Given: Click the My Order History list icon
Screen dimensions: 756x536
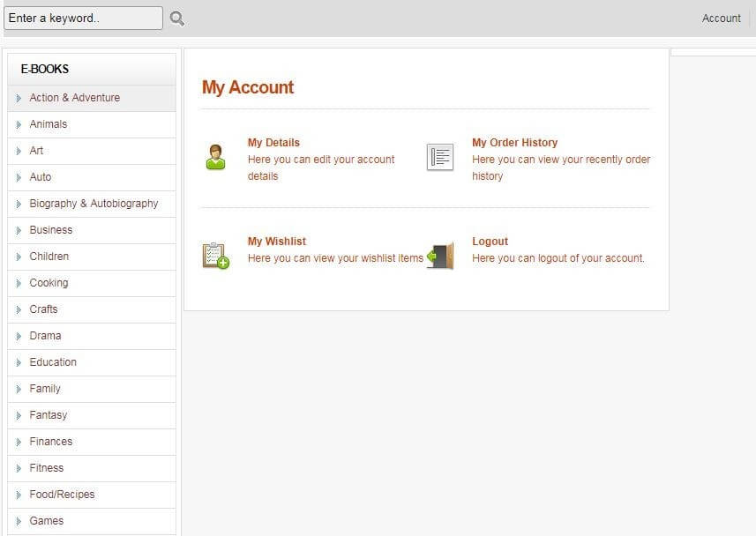Looking at the screenshot, I should [439, 157].
